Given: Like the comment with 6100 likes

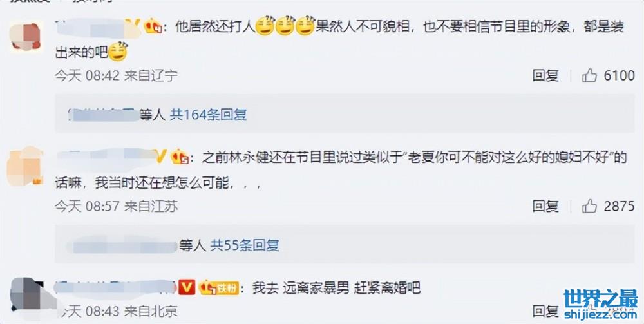Looking at the screenshot, I should point(589,75).
